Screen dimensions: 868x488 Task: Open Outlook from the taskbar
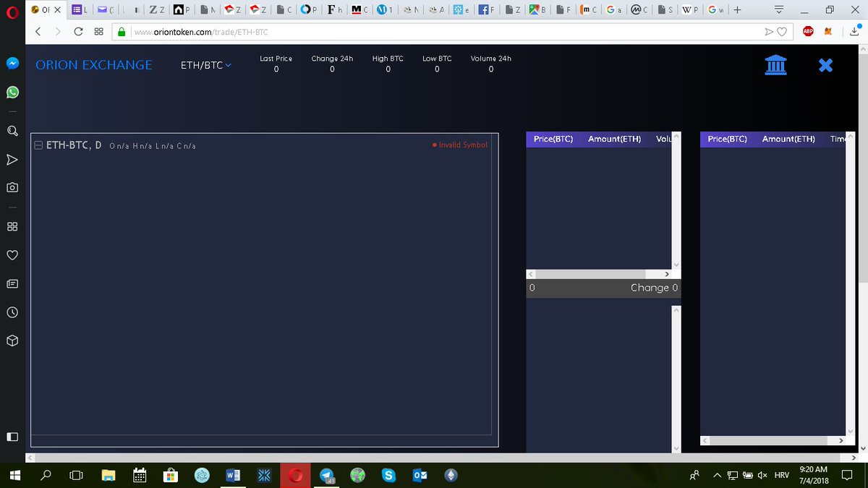420,475
